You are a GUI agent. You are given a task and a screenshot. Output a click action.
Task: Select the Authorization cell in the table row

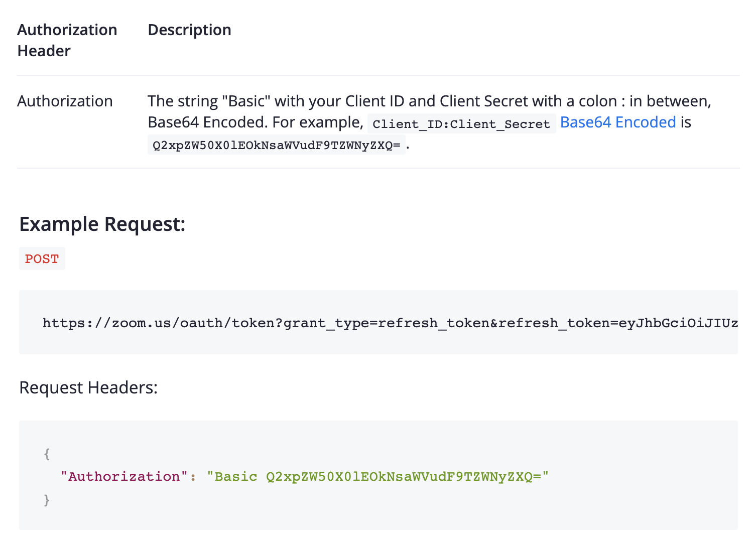tap(65, 101)
